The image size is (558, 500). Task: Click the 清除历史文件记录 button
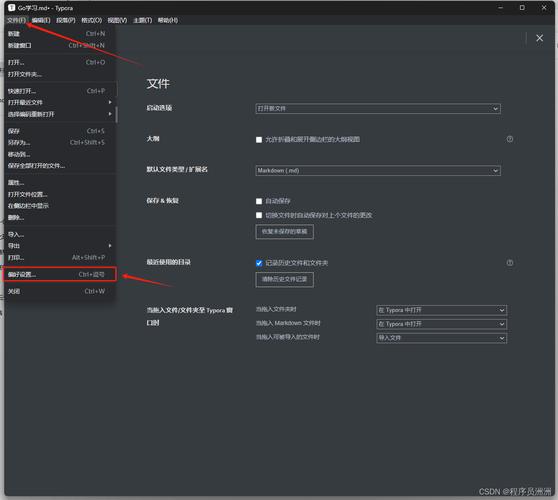tap(284, 279)
